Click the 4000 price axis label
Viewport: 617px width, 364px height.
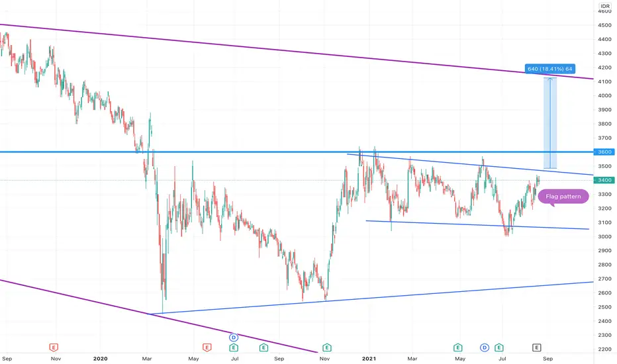605,95
